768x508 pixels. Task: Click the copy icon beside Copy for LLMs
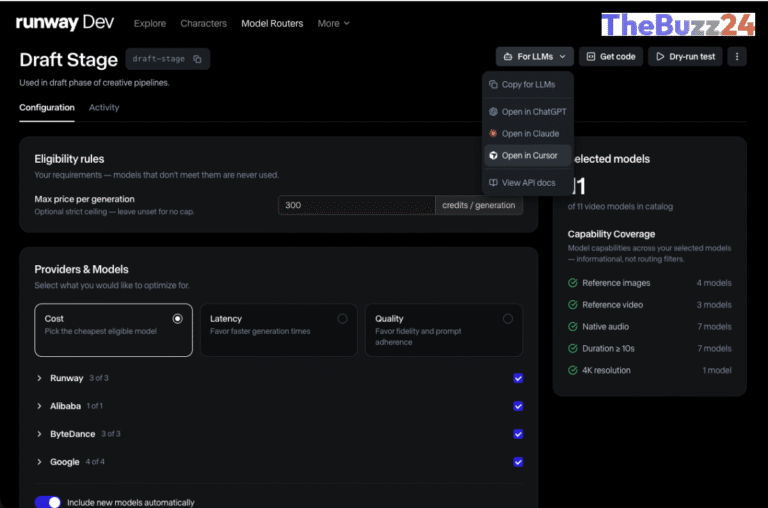(x=493, y=84)
